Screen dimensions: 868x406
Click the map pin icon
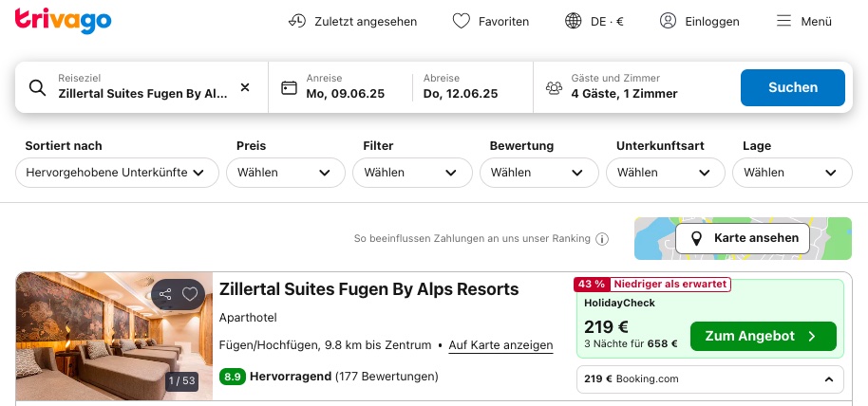point(696,238)
